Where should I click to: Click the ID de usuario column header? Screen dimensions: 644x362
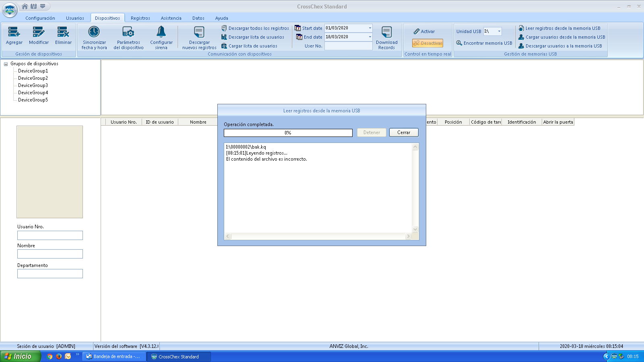click(x=160, y=122)
